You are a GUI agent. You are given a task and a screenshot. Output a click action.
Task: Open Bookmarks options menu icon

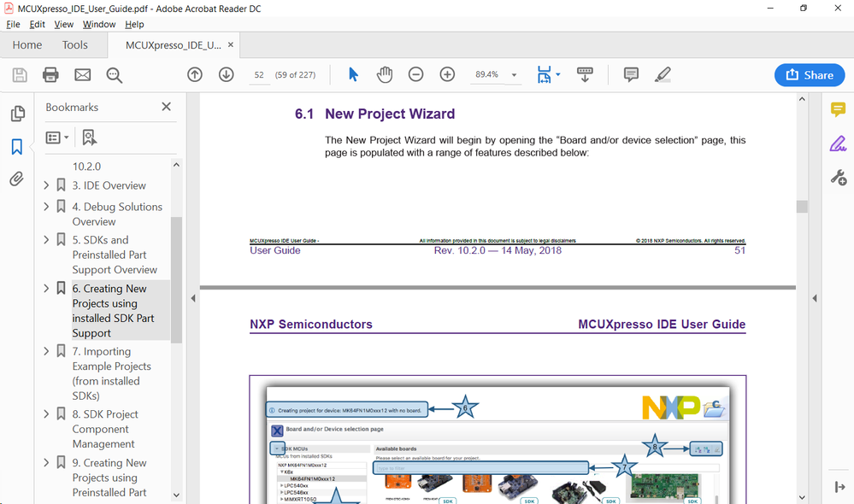click(57, 138)
